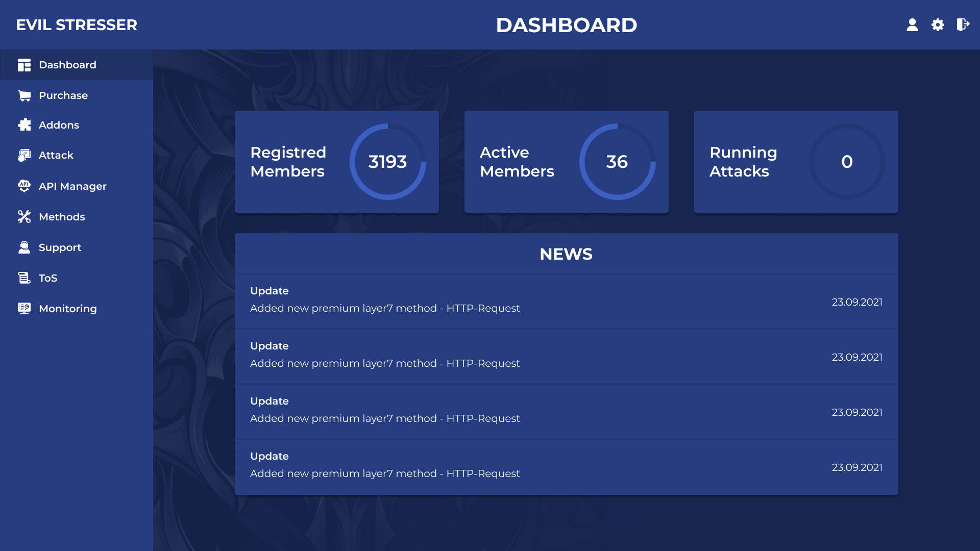Click the Dashboard layout icon
Image resolution: width=980 pixels, height=551 pixels.
24,65
